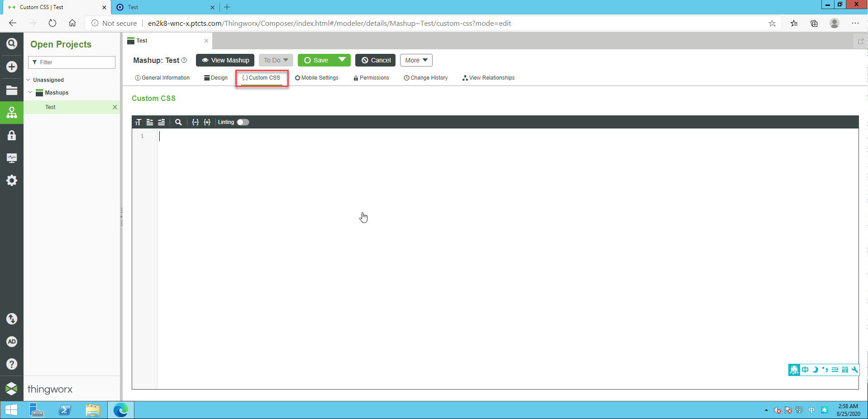Open the To Do dropdown

(275, 60)
